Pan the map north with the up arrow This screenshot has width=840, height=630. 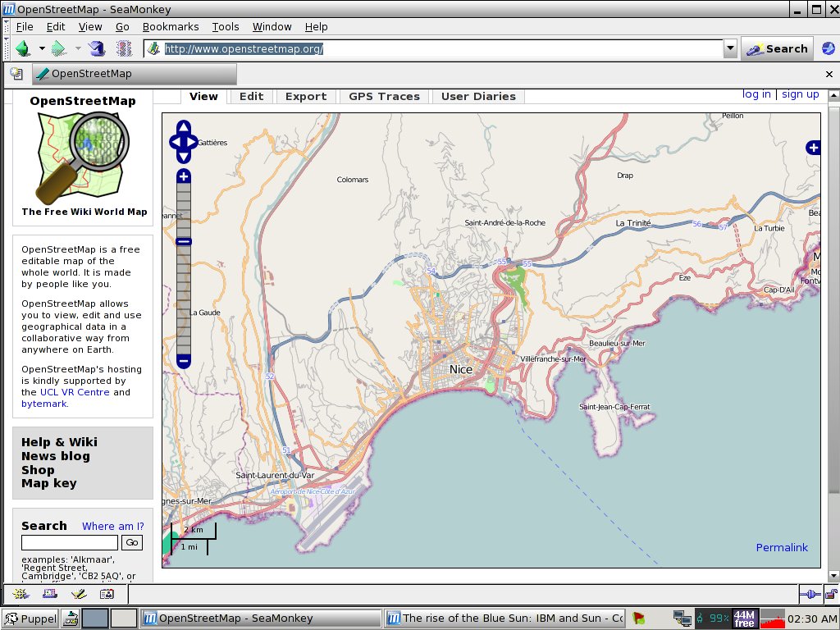(x=183, y=127)
